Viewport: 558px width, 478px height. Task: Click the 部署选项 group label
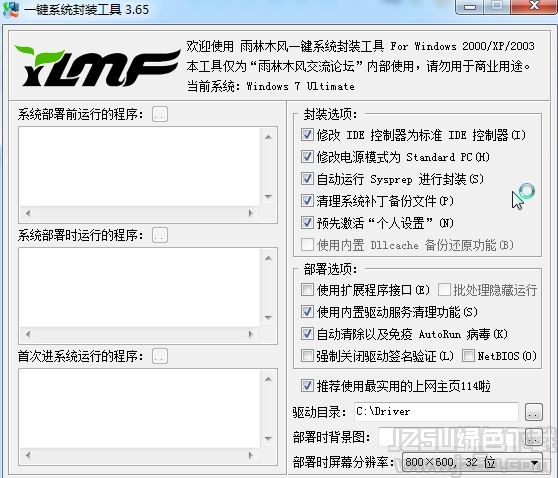[x=330, y=269]
